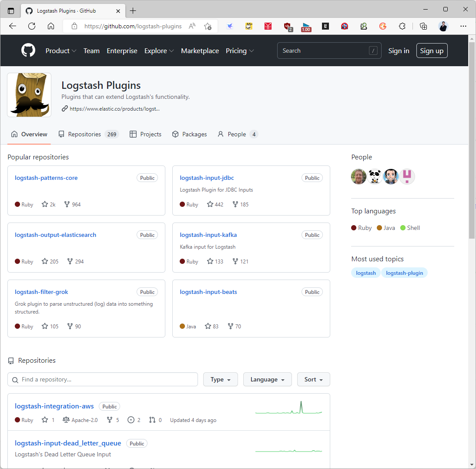Open logstash-patterns-core repository

pos(46,178)
